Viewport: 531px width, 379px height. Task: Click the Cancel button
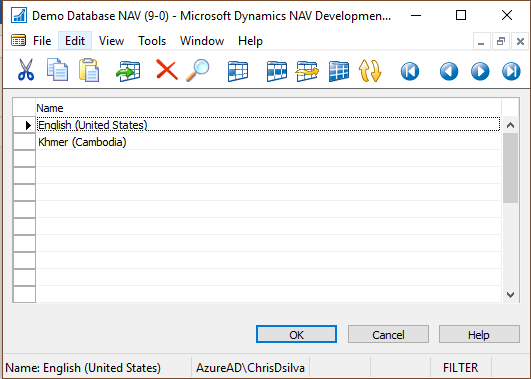[x=388, y=335]
